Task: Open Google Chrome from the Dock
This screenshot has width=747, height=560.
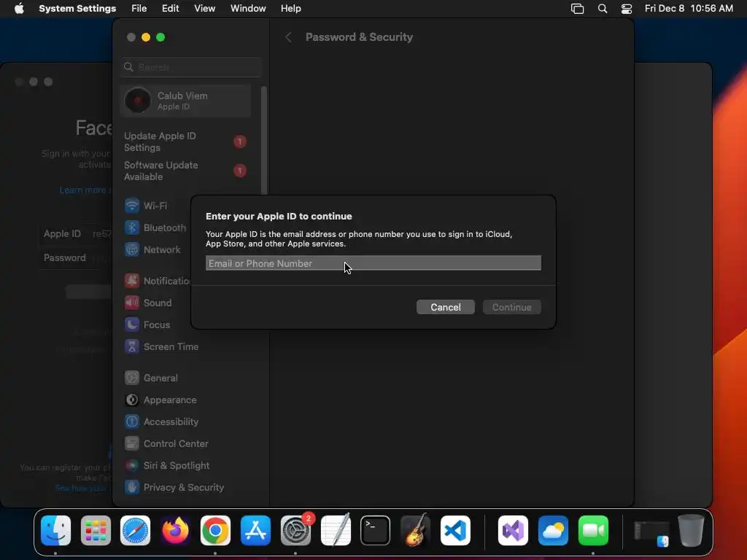Action: [x=215, y=531]
